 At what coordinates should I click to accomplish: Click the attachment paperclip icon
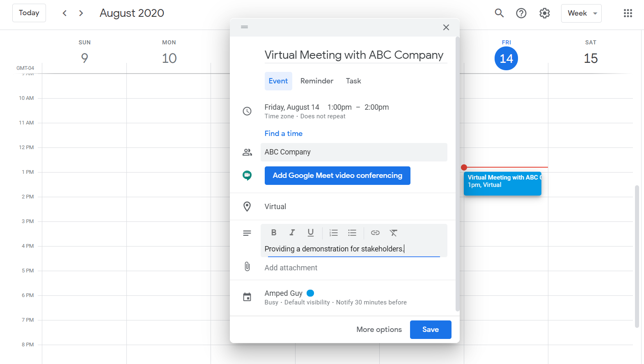(x=247, y=267)
